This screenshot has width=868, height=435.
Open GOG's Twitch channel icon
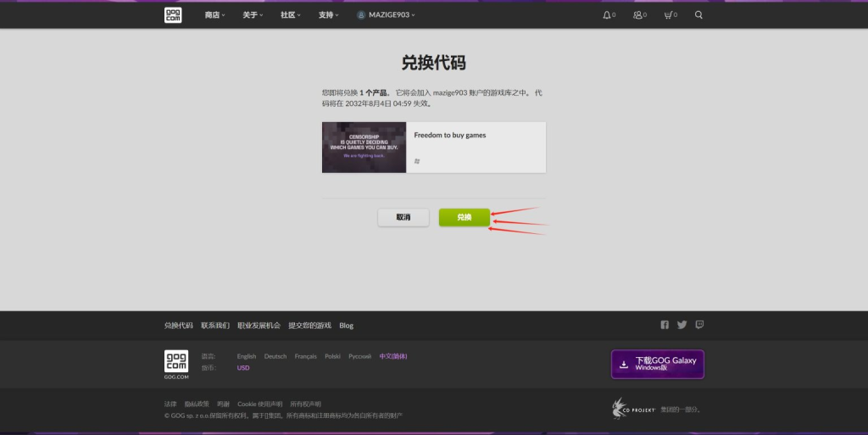[x=699, y=325]
